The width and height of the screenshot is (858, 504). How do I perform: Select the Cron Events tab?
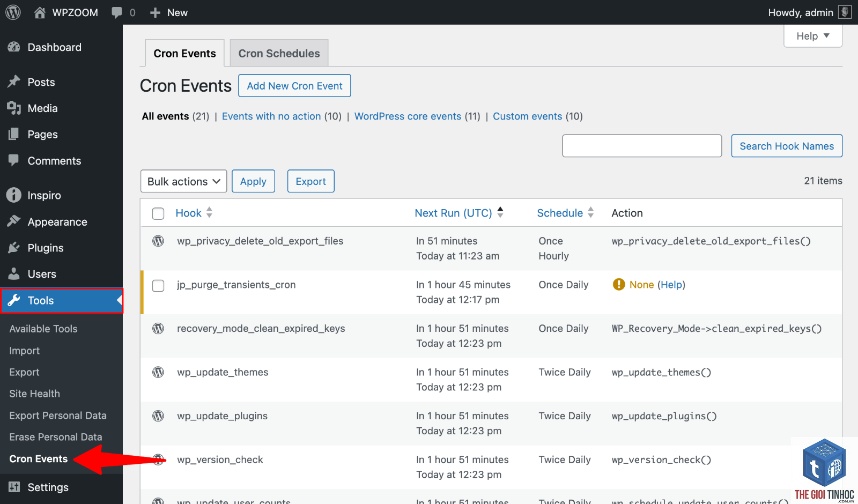point(184,53)
